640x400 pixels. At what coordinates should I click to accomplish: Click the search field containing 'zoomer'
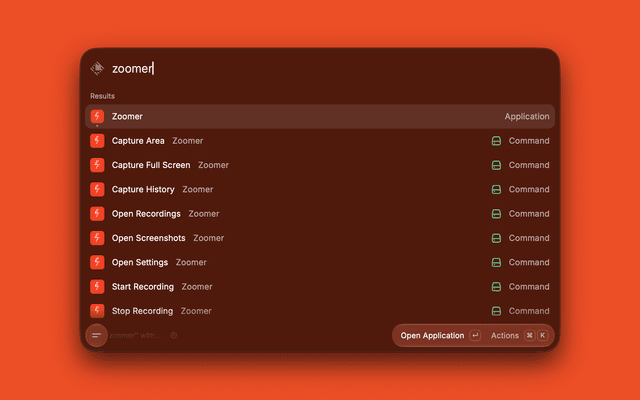(318, 68)
